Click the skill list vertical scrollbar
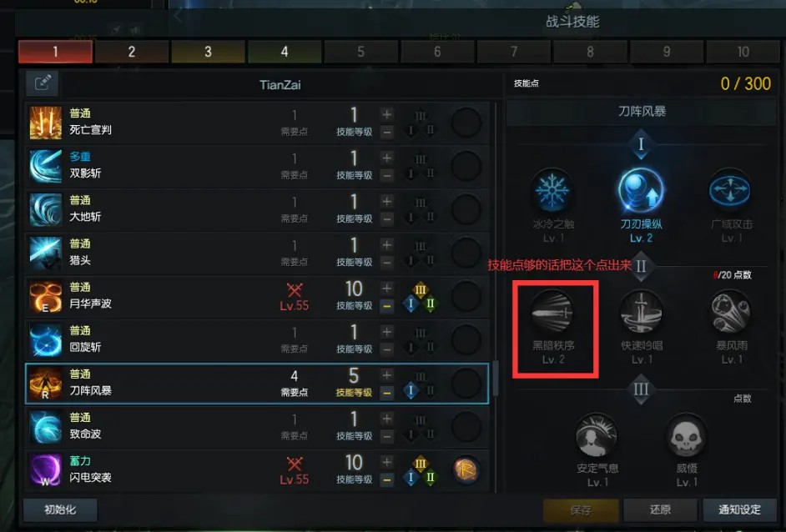This screenshot has height=532, width=786. [496, 377]
